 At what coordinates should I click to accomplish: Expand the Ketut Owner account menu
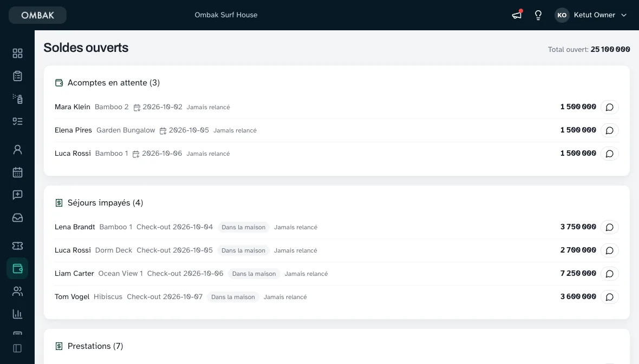(x=591, y=15)
